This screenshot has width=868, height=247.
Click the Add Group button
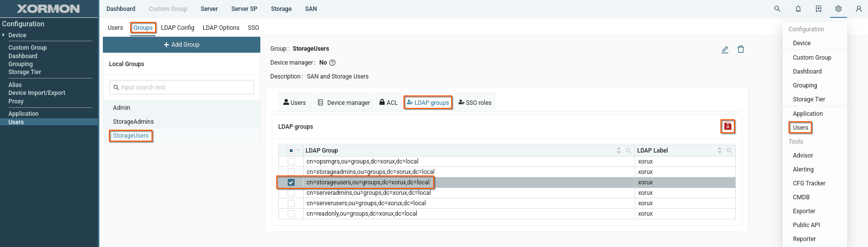pos(181,45)
